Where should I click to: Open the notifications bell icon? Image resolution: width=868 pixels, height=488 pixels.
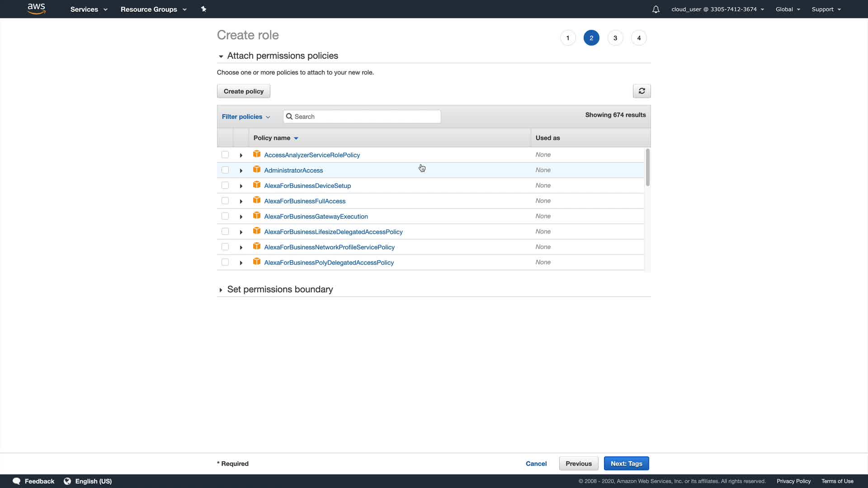click(x=656, y=9)
